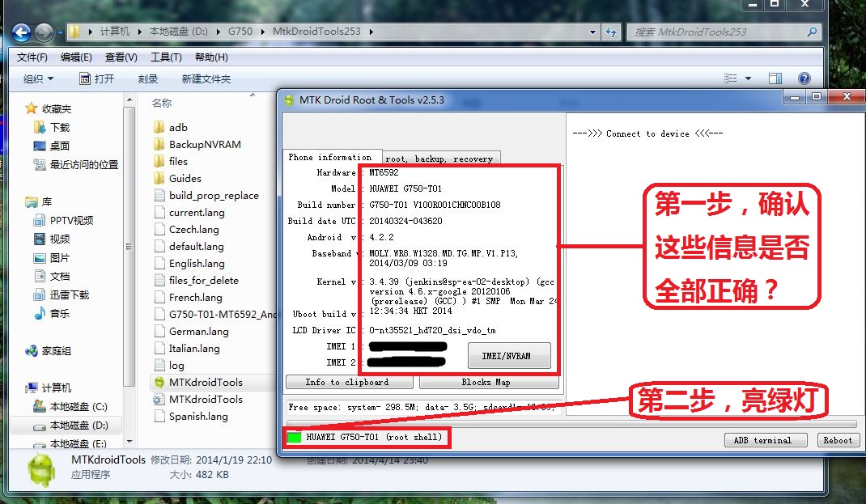Select the 收藏夹 star item

point(49,108)
